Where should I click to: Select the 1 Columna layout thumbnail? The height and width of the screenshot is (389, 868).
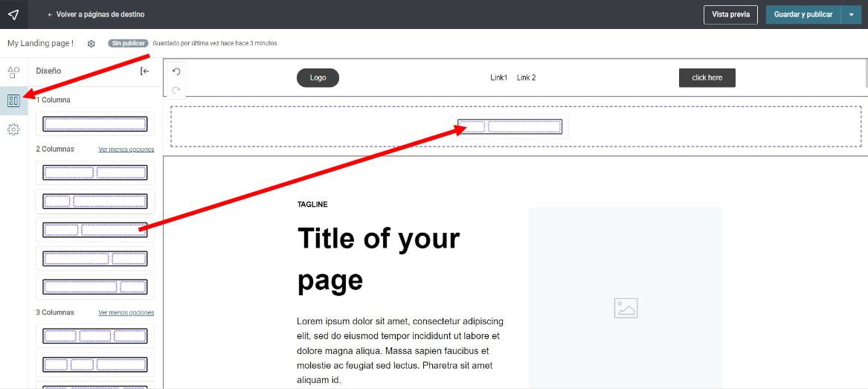click(x=95, y=124)
